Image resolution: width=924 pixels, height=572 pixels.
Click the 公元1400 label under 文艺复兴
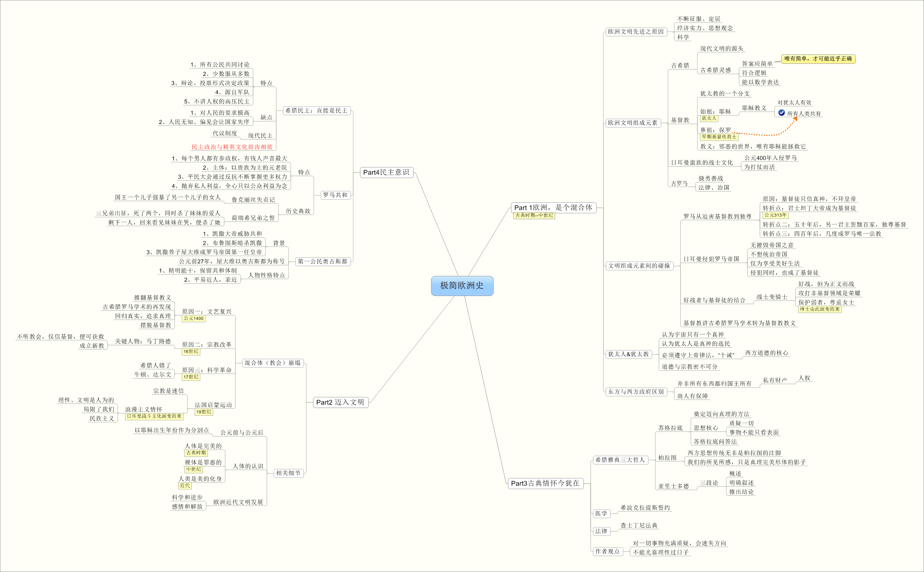tap(193, 319)
